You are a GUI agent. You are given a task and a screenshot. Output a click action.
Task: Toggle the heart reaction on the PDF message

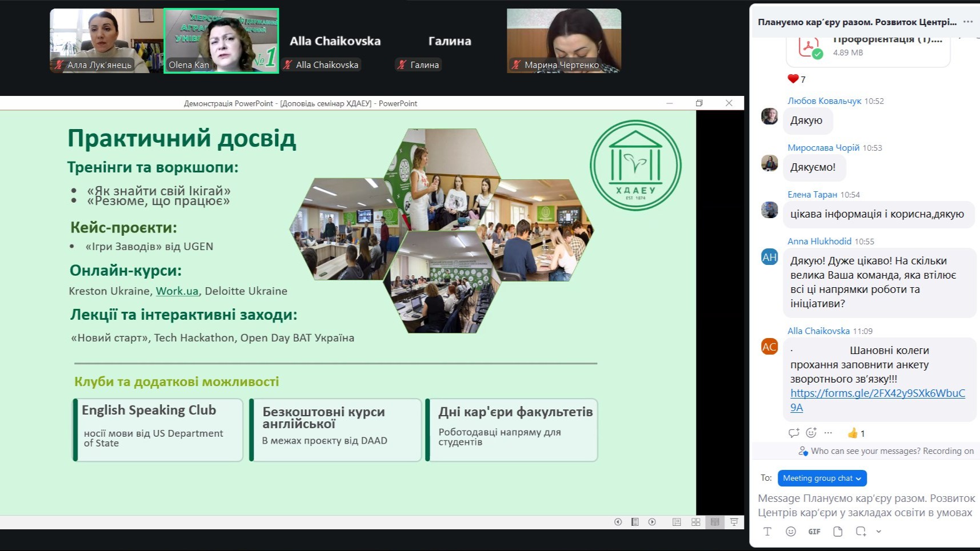tap(796, 79)
